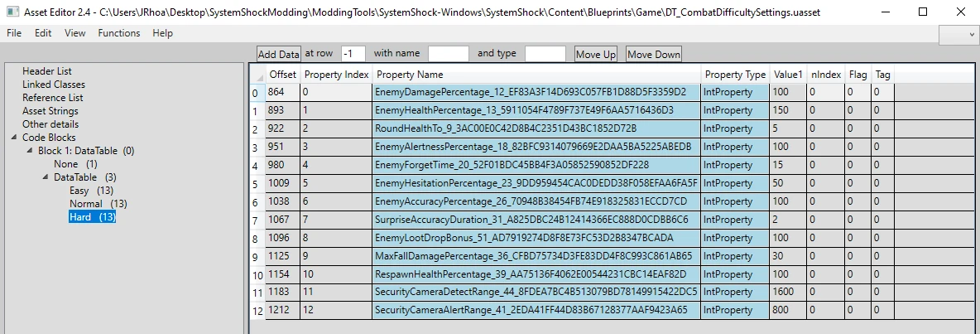Open the Functions menu
The height and width of the screenshot is (334, 980).
pos(118,33)
